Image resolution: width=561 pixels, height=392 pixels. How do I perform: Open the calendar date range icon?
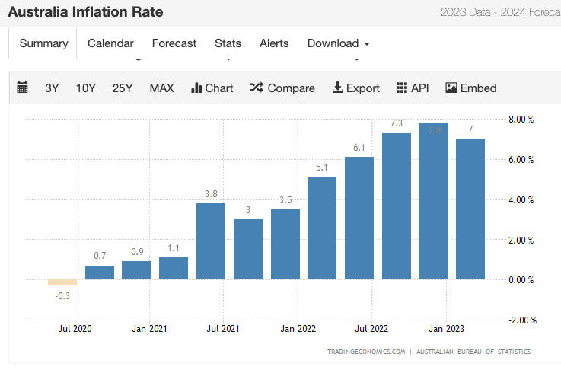point(22,88)
